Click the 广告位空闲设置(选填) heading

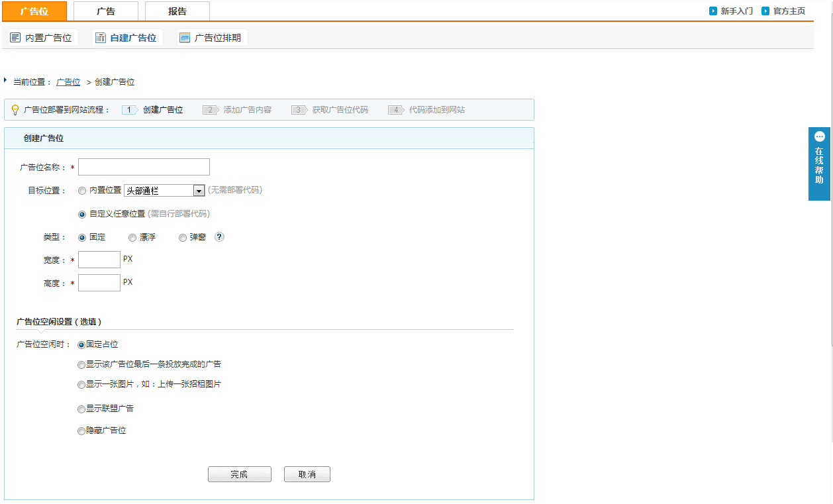(x=59, y=322)
